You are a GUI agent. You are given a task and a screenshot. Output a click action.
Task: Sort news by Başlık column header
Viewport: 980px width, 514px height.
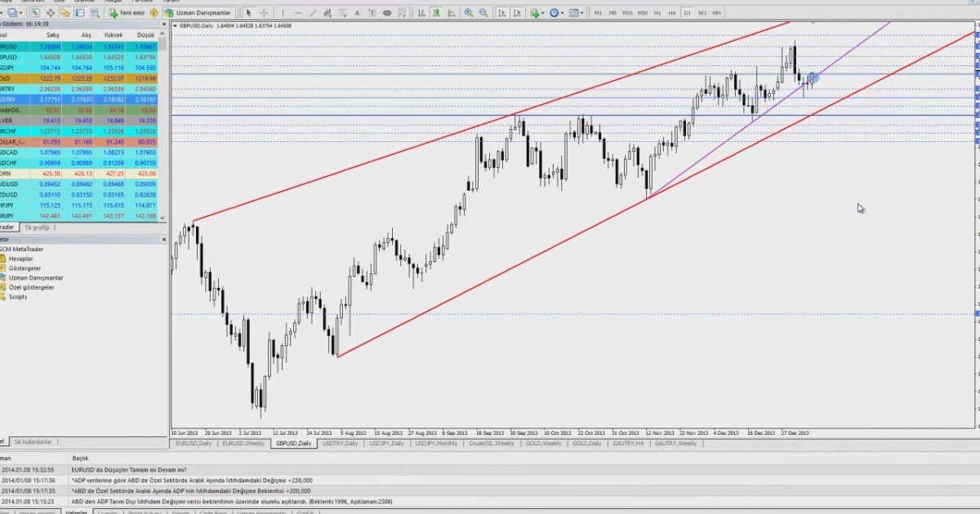pyautogui.click(x=80, y=459)
